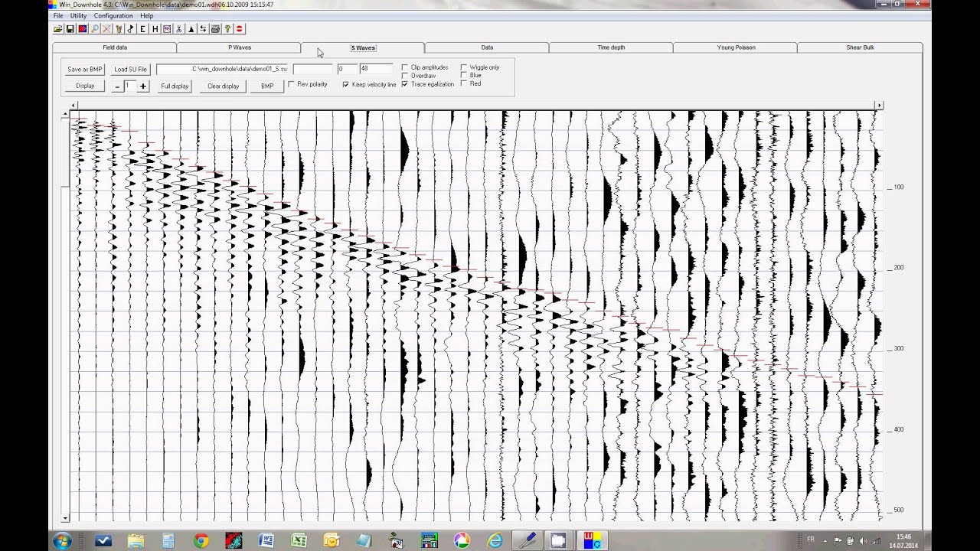Click the swap arrows toolbar icon
The width and height of the screenshot is (980, 551).
203,29
